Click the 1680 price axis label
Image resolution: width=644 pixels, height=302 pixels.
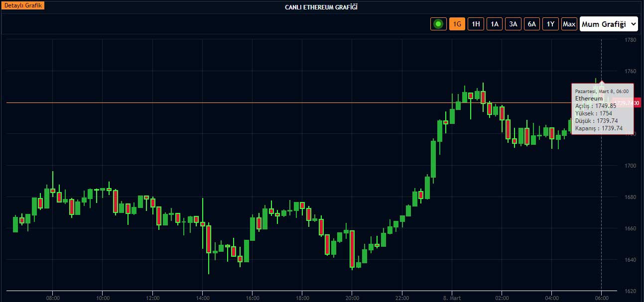pyautogui.click(x=630, y=197)
